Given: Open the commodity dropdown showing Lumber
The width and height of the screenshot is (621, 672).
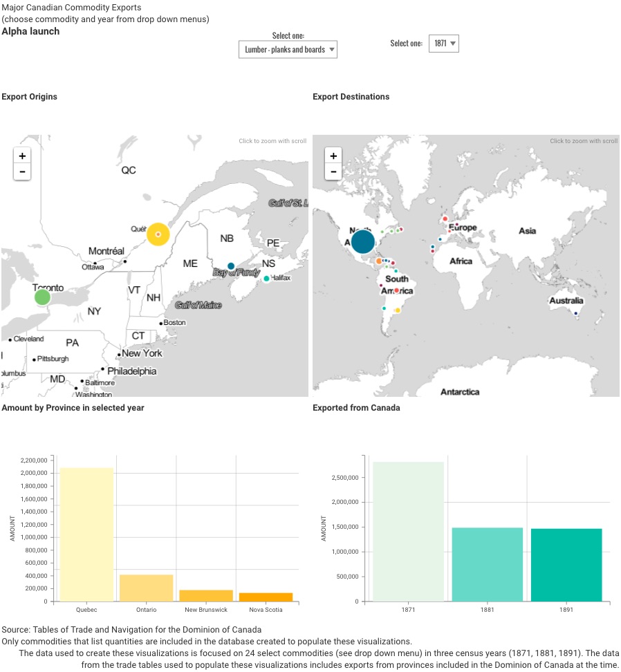Looking at the screenshot, I should (x=288, y=50).
